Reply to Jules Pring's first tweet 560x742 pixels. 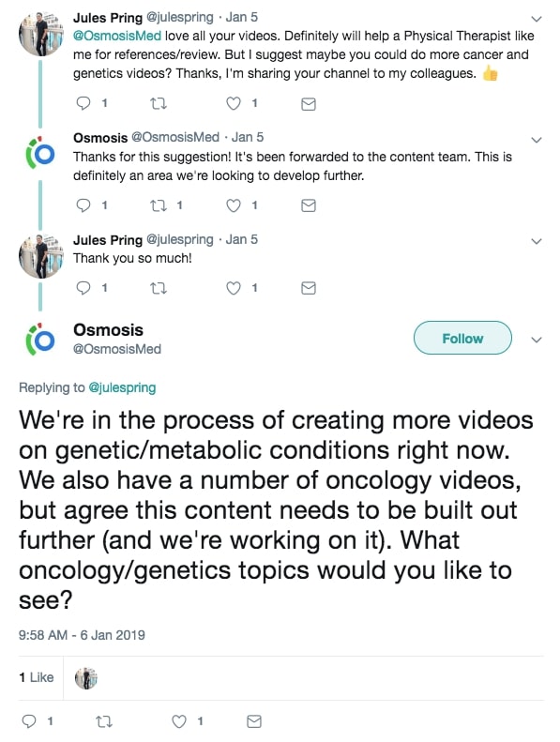pyautogui.click(x=83, y=103)
